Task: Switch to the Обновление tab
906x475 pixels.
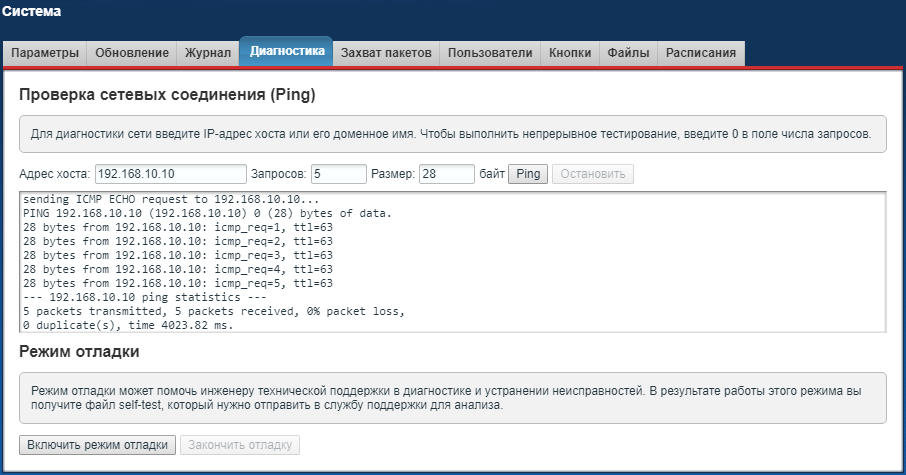Action: pyautogui.click(x=132, y=53)
